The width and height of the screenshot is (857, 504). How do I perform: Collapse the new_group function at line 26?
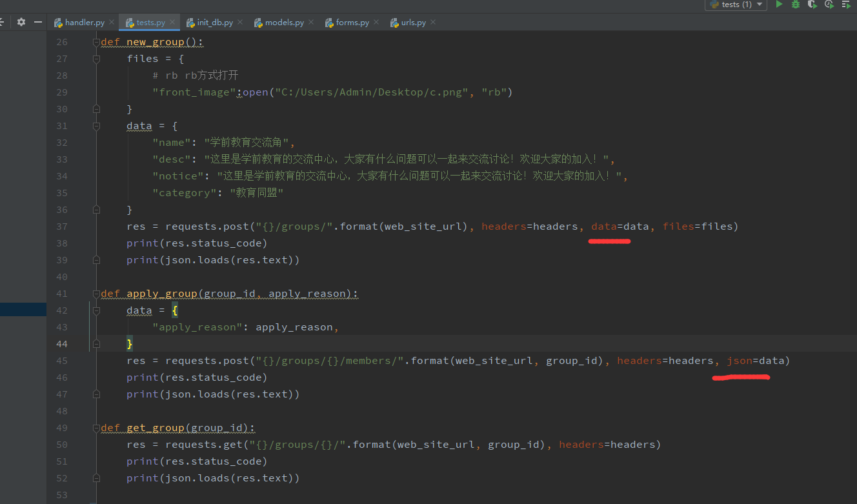point(96,42)
